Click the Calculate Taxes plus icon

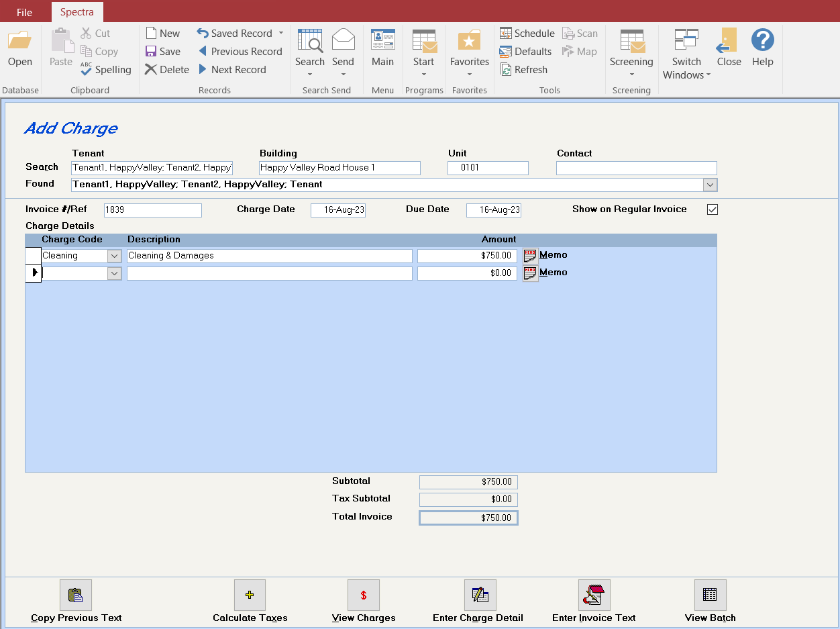(250, 595)
